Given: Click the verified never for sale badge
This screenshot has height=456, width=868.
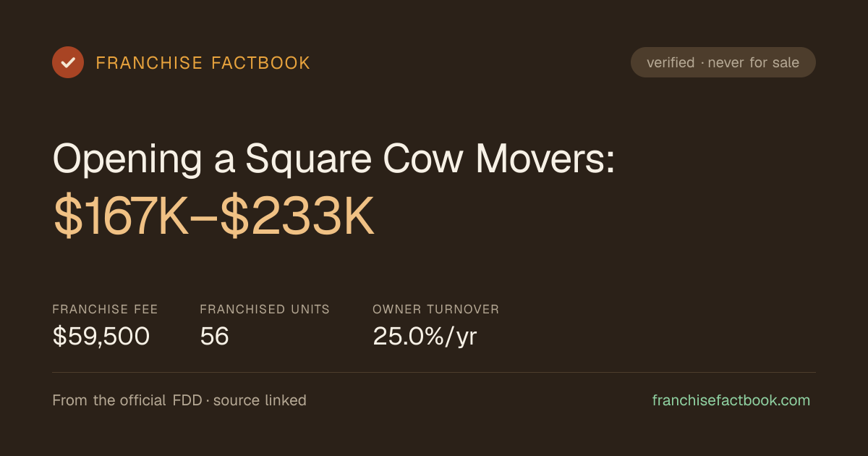Looking at the screenshot, I should click(x=723, y=62).
